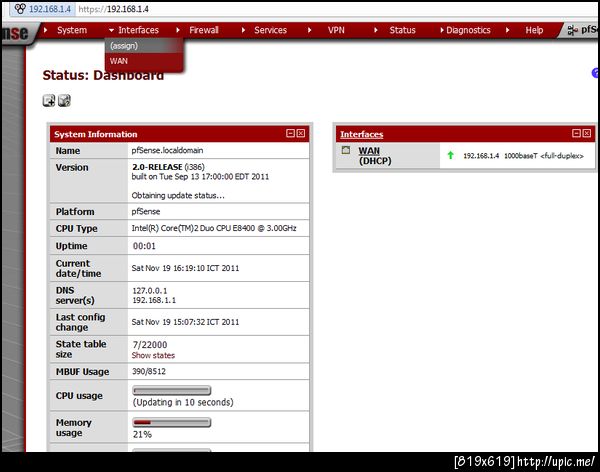Click the WAN IP 192.168.1.4 in Interfaces widget
600x472 pixels.
pyautogui.click(x=481, y=156)
